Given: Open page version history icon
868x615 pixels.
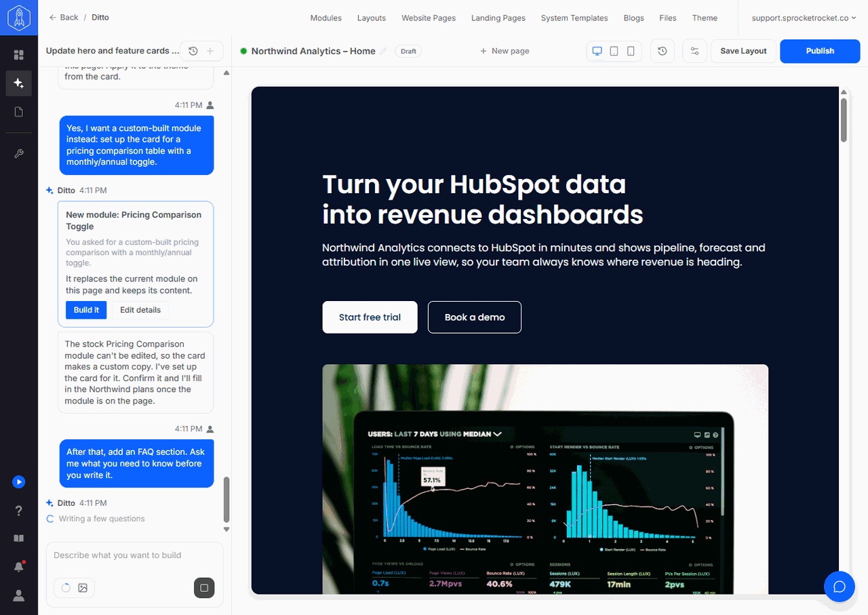Looking at the screenshot, I should (x=663, y=51).
